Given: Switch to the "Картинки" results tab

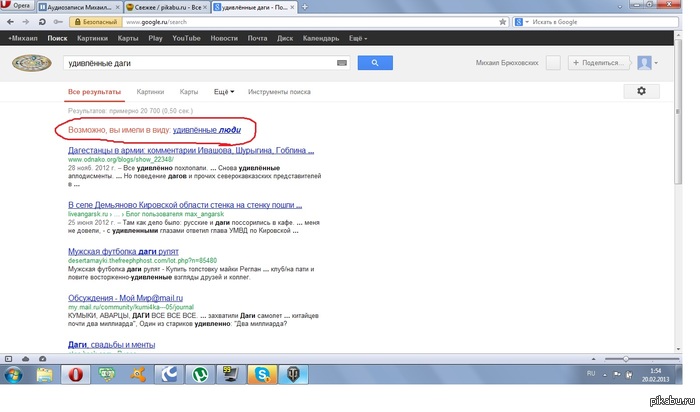Looking at the screenshot, I should point(150,91).
